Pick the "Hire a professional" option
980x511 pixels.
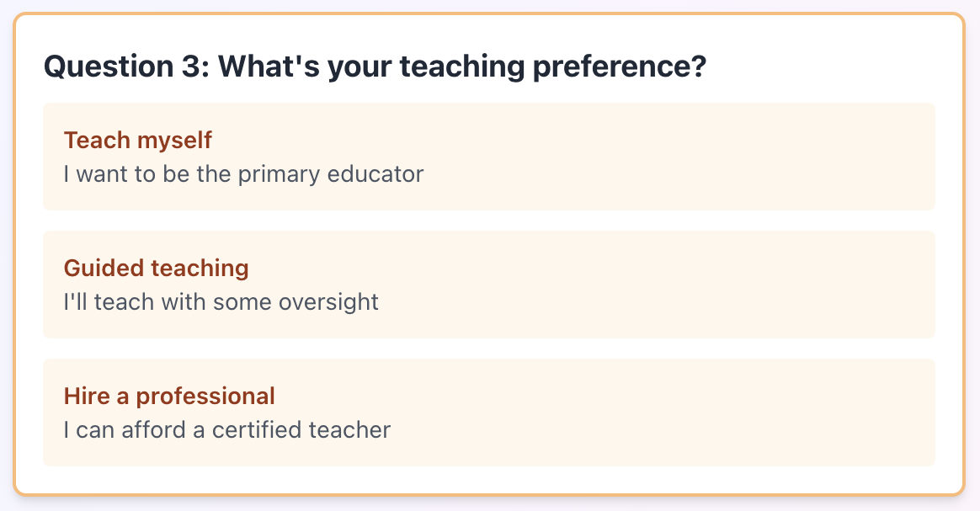(x=488, y=413)
